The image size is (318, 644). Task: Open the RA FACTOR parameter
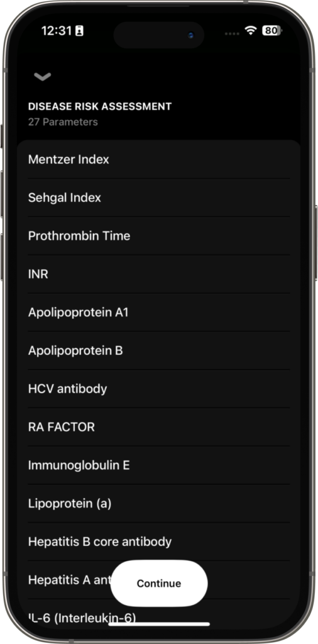click(x=159, y=427)
